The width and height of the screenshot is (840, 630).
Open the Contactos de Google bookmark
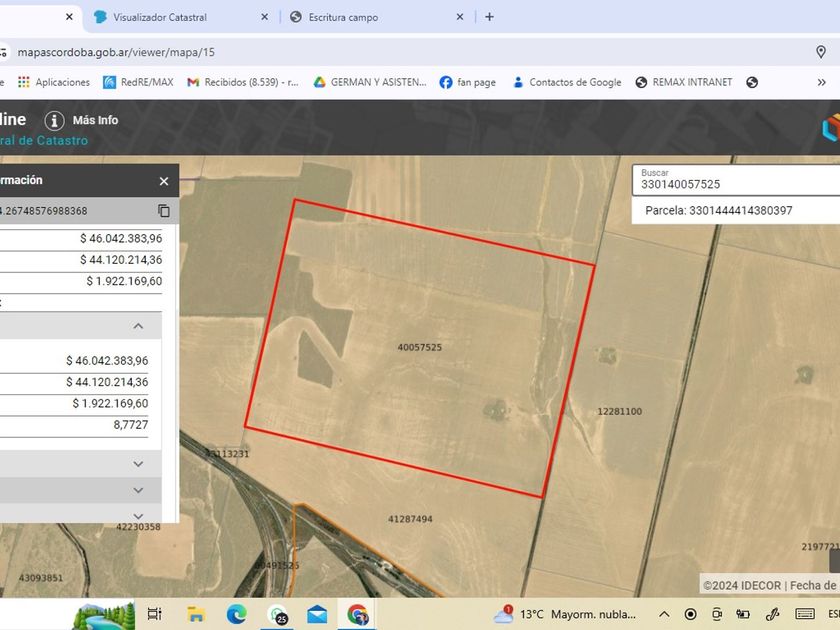(566, 83)
